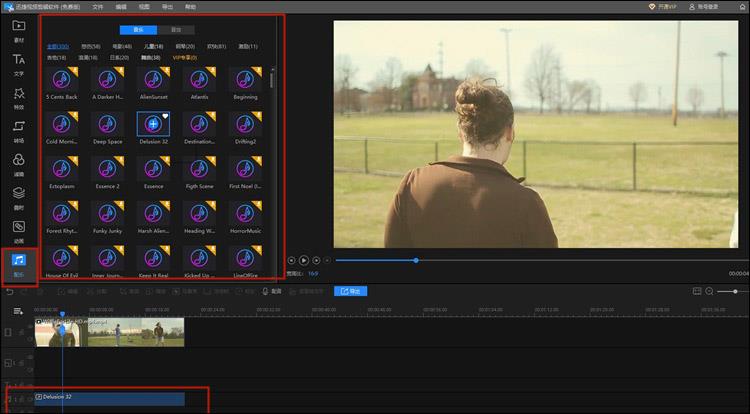Click the undo arrow above timeline
Screen dimensions: 750x414
10,291
